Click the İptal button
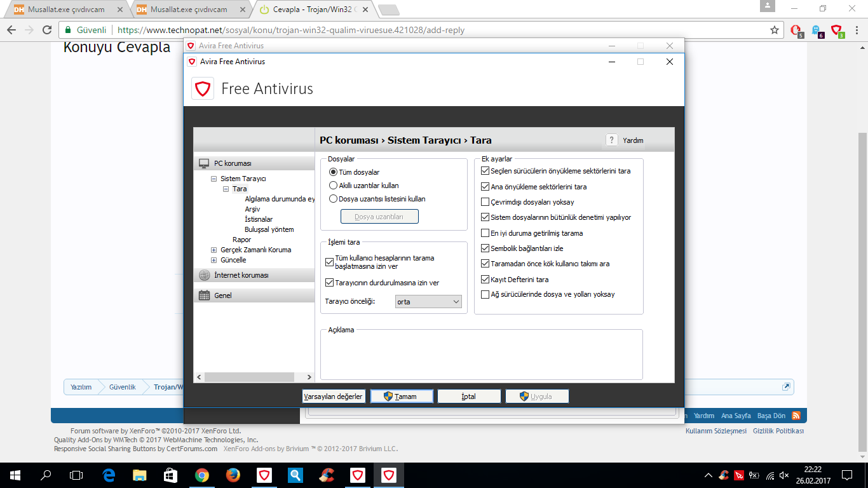 tap(469, 396)
